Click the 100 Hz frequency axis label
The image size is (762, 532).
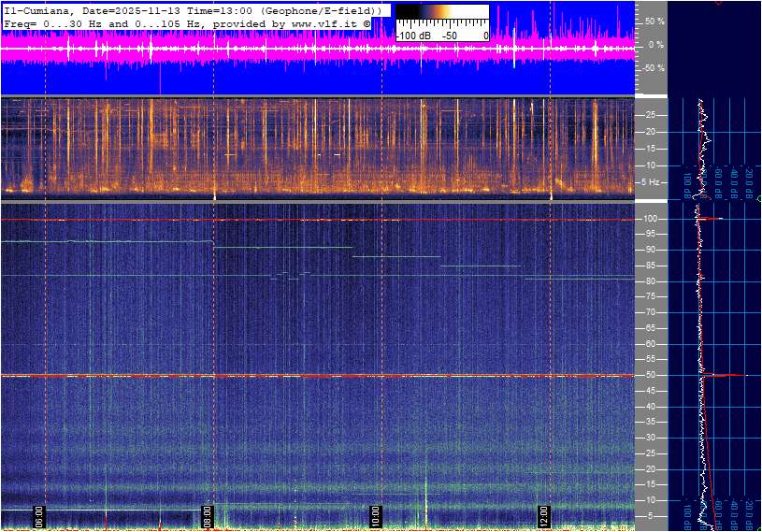tap(650, 219)
